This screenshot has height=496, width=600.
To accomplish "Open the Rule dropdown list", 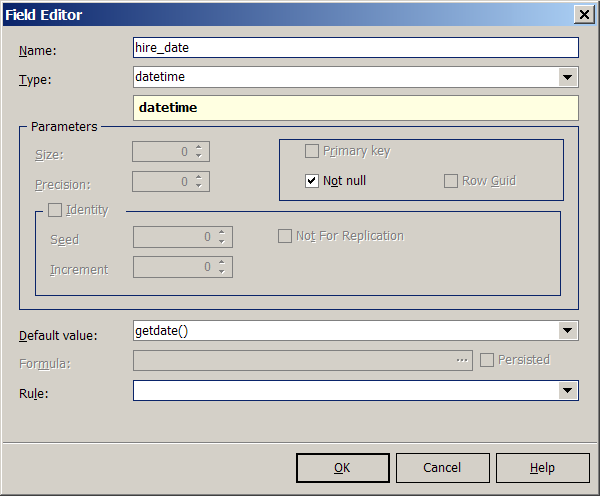I will click(568, 390).
